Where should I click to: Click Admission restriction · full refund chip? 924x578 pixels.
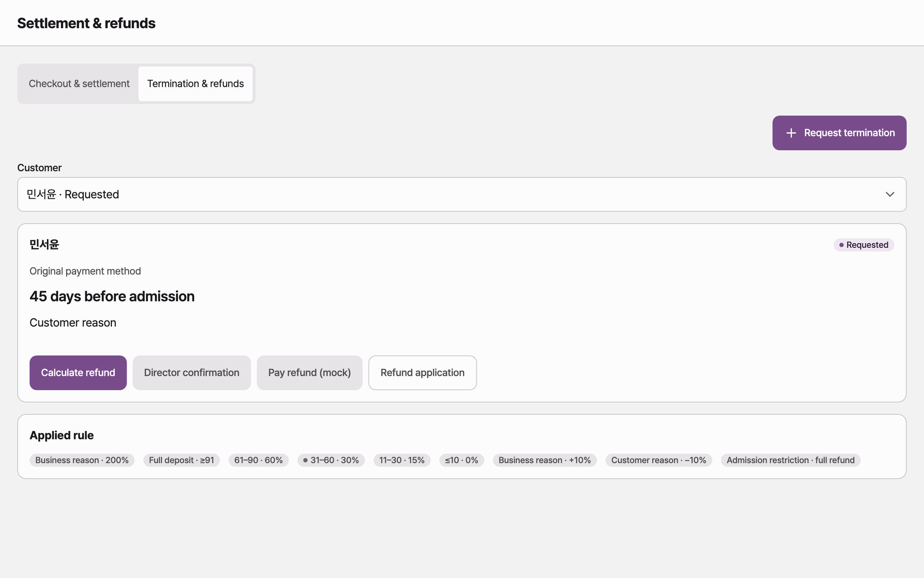(790, 460)
